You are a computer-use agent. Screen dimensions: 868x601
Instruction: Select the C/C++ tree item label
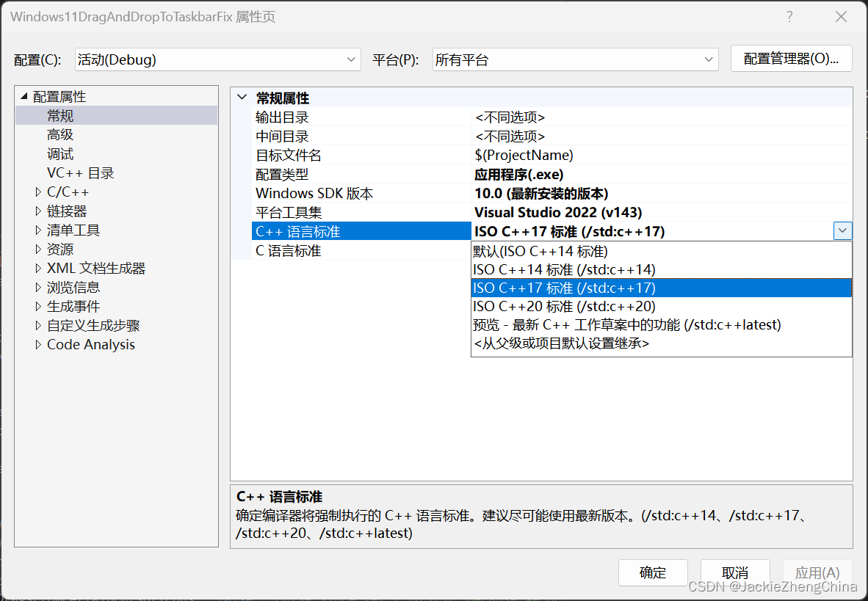(68, 192)
